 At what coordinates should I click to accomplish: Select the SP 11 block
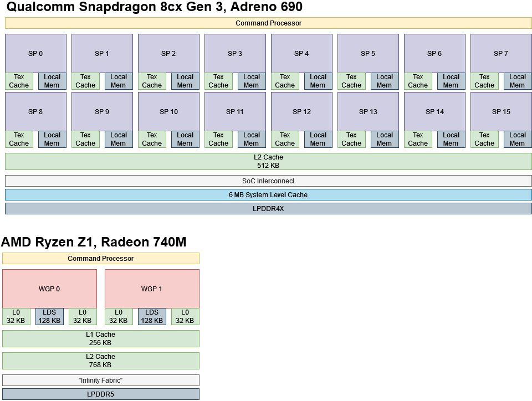tap(235, 111)
